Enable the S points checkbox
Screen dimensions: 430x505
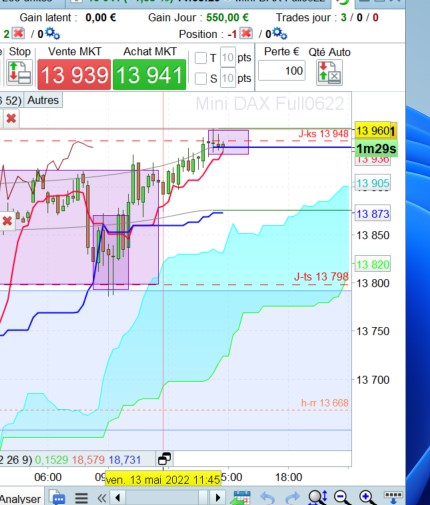(200, 79)
